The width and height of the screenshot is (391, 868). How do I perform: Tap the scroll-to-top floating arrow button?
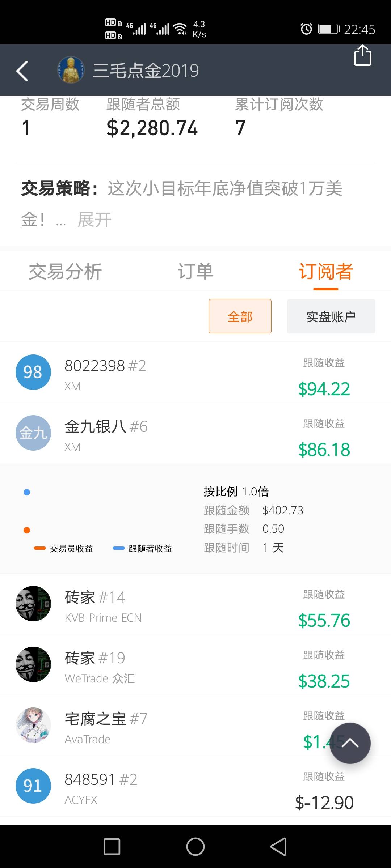click(x=350, y=743)
